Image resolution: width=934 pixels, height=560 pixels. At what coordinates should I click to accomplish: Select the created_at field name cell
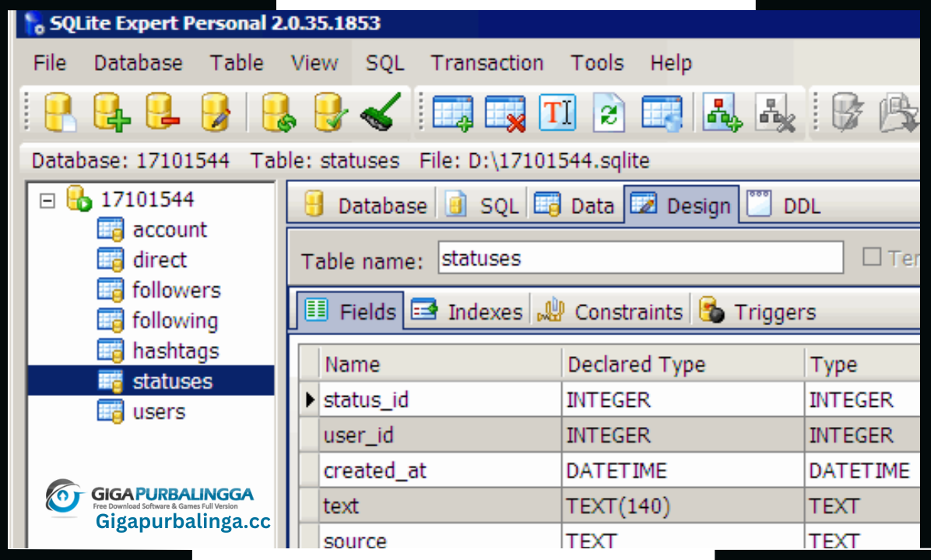441,471
